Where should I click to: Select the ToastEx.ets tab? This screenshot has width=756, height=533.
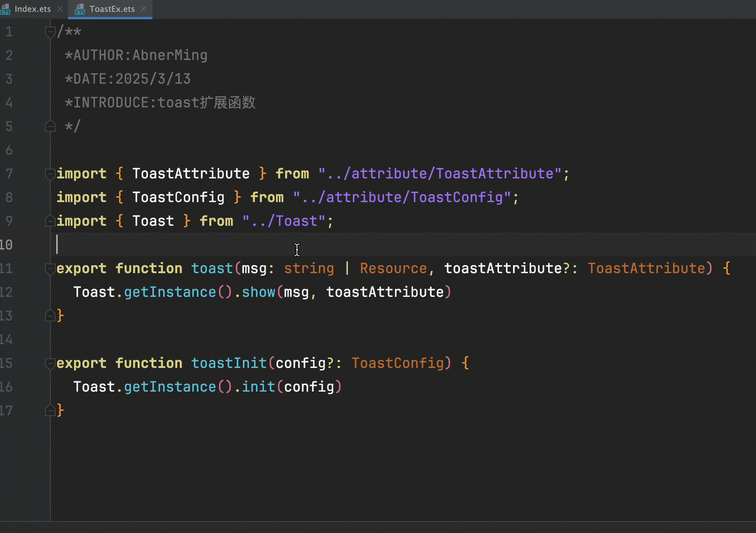(112, 9)
